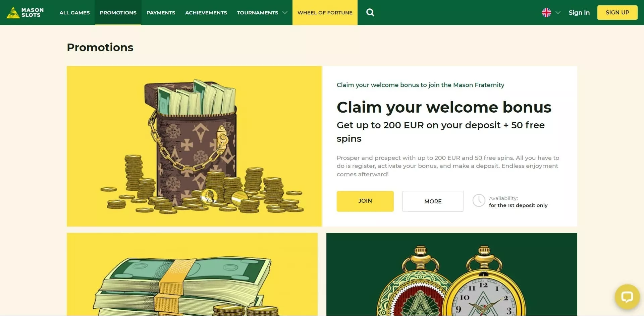Open the live chat bubble icon
The height and width of the screenshot is (316, 644).
[x=627, y=297]
